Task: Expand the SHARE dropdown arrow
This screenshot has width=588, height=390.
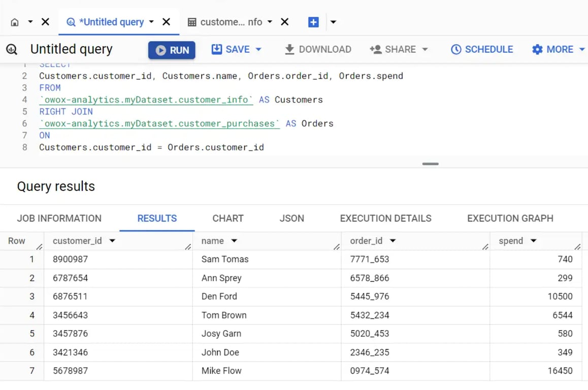Action: [425, 49]
